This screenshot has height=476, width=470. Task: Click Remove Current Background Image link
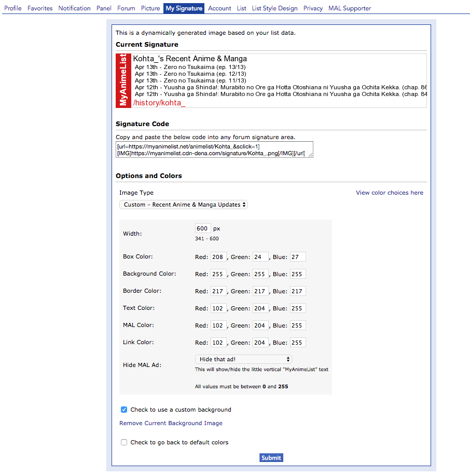click(x=171, y=423)
